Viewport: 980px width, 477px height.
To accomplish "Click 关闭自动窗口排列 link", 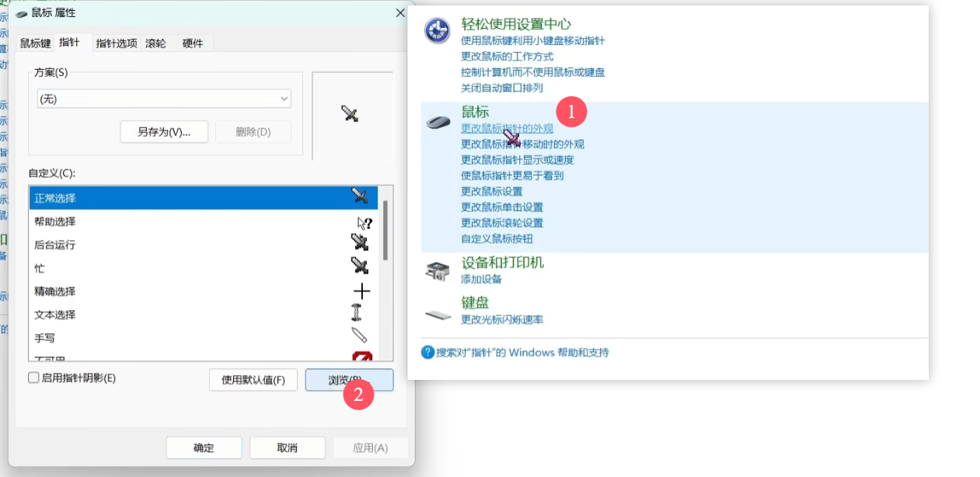I will pos(502,88).
